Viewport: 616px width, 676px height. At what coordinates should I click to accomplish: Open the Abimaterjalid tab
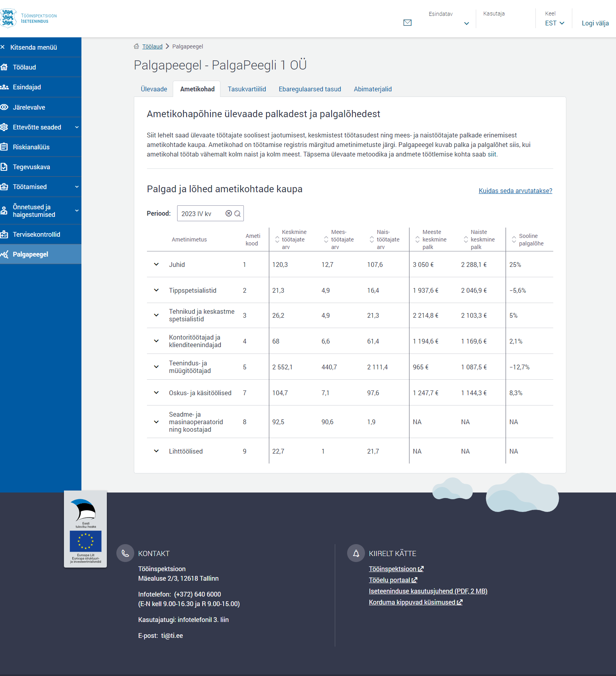pyautogui.click(x=373, y=89)
